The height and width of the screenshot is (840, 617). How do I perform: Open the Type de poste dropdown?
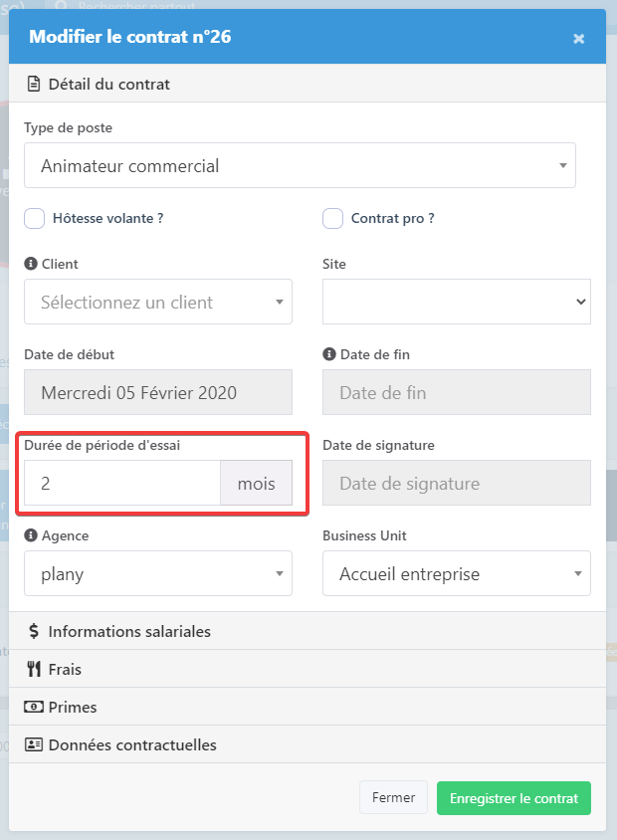[300, 165]
